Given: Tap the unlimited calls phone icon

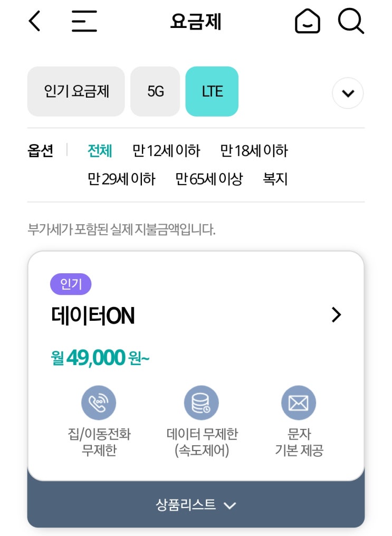Looking at the screenshot, I should (98, 403).
